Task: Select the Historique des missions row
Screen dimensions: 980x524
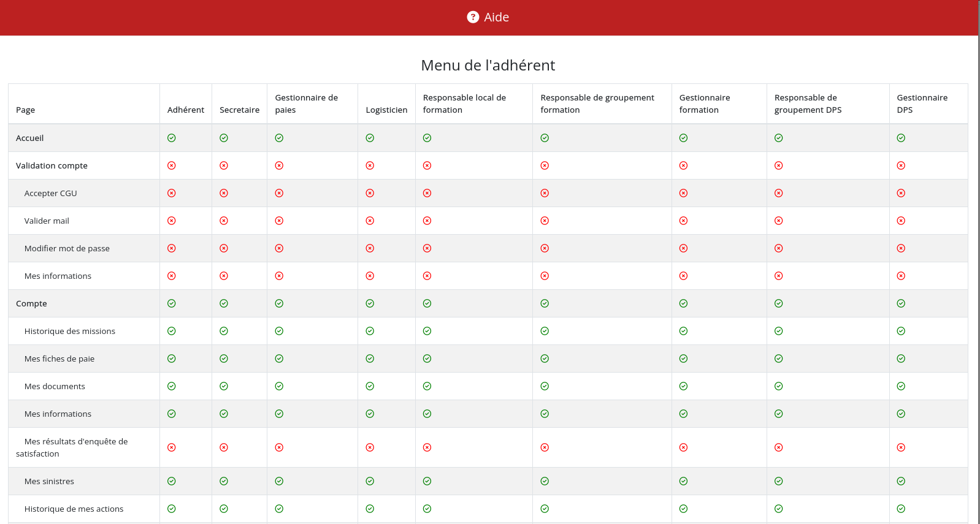Action: [x=69, y=331]
